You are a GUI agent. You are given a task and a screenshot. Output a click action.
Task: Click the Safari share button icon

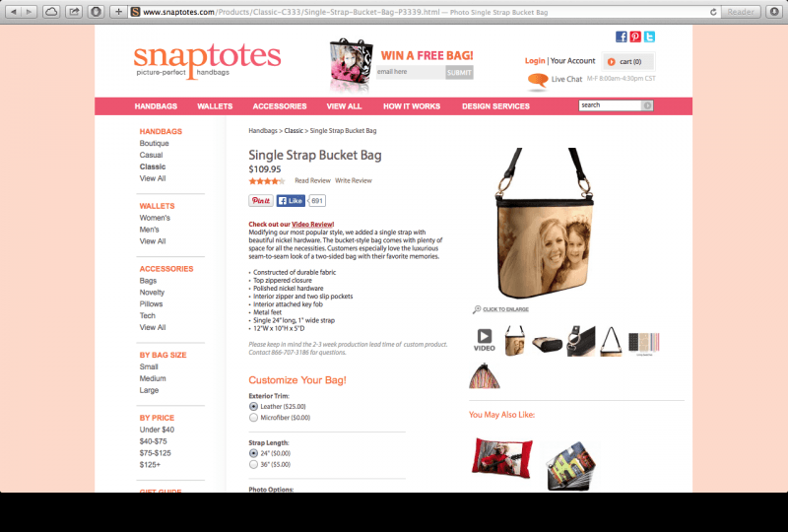tap(74, 12)
